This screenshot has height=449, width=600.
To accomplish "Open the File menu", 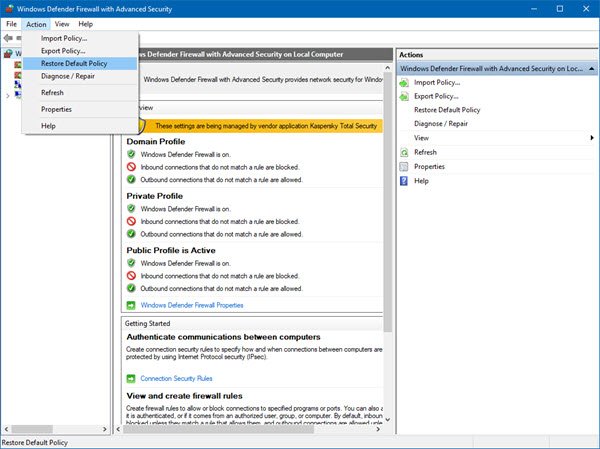I will (x=11, y=24).
